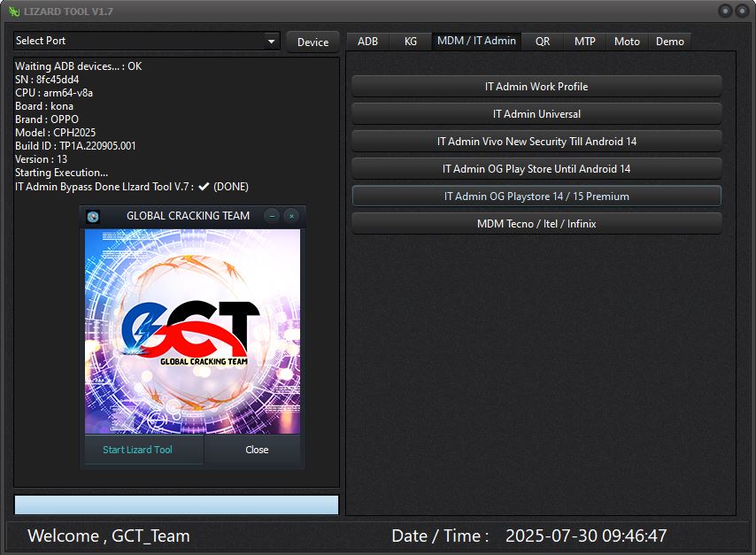The image size is (756, 555).
Task: Click the Build ID : TP1A.220905.001 line
Action: (x=75, y=146)
